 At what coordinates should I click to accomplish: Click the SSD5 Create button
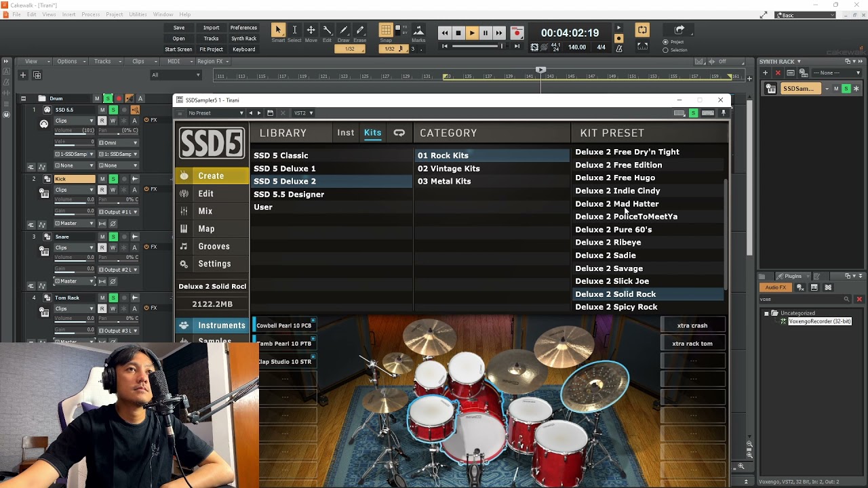[x=212, y=176]
